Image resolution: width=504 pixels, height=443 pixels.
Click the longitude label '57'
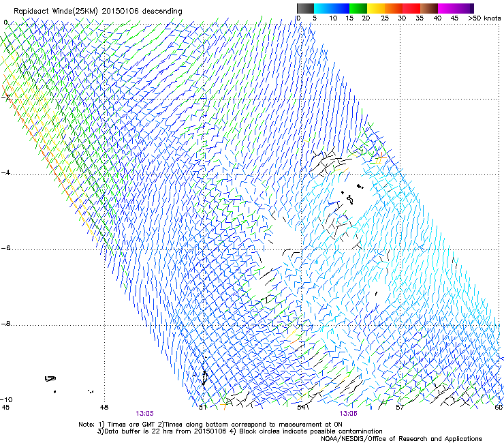400,408
